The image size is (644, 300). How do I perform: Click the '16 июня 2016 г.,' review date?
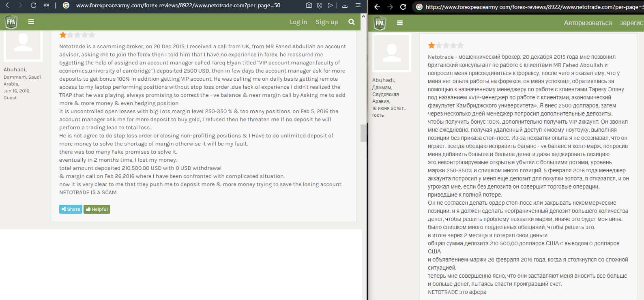(389, 108)
